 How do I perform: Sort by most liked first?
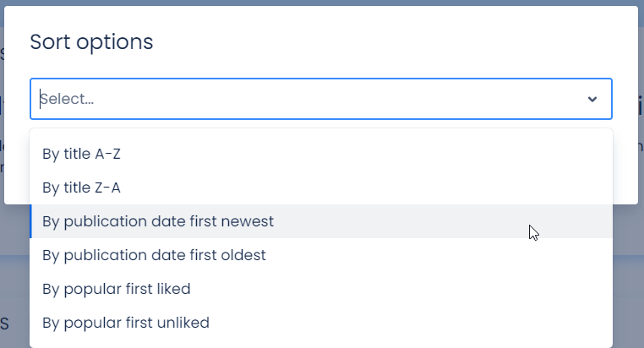click(117, 289)
